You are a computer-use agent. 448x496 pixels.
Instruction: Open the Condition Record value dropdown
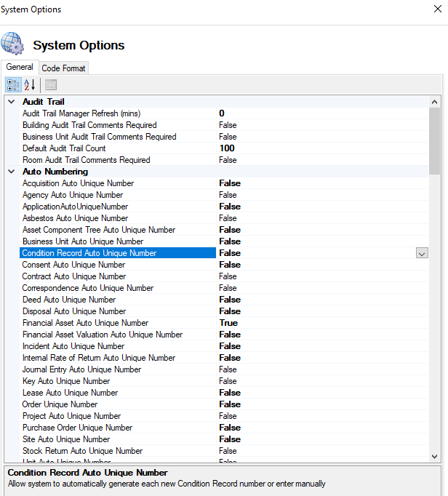(422, 253)
